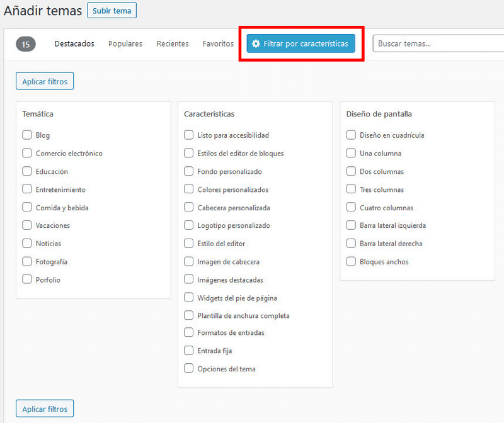Switch to the Recientes tab

pyautogui.click(x=172, y=43)
